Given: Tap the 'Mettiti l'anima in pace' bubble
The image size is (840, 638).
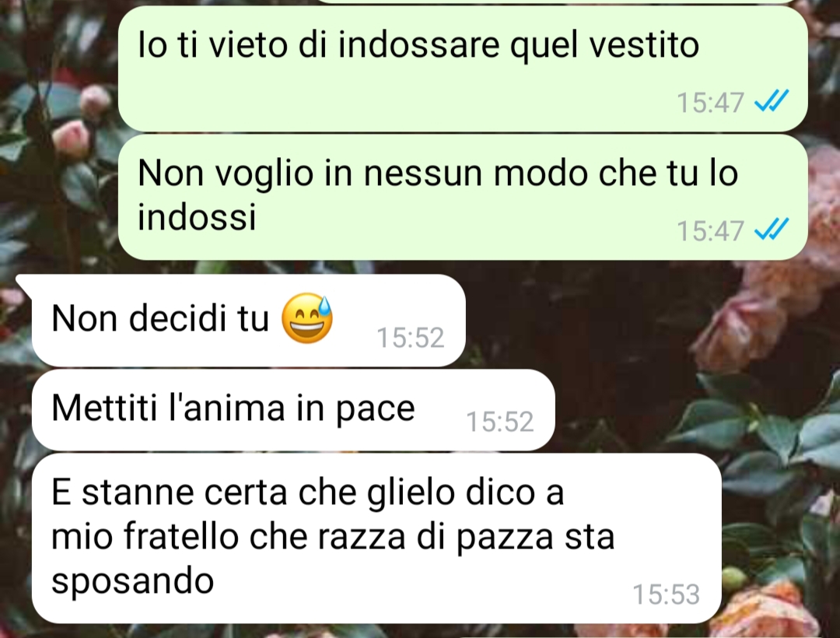Looking at the screenshot, I should pos(293,410).
